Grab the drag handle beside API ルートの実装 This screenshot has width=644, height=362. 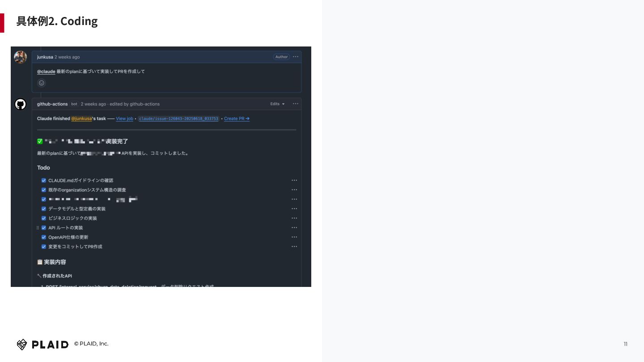click(38, 227)
